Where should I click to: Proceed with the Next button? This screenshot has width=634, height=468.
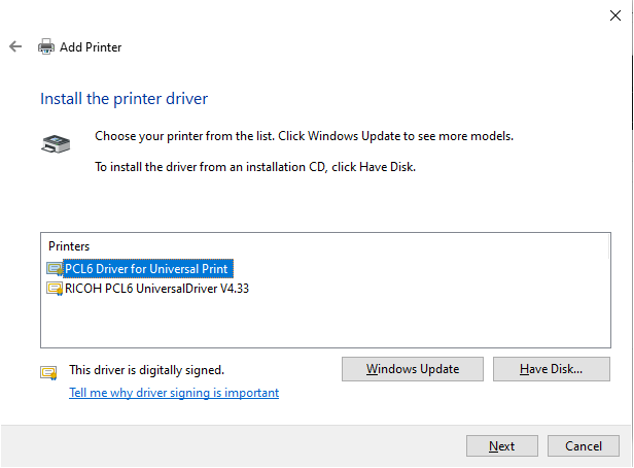click(502, 446)
